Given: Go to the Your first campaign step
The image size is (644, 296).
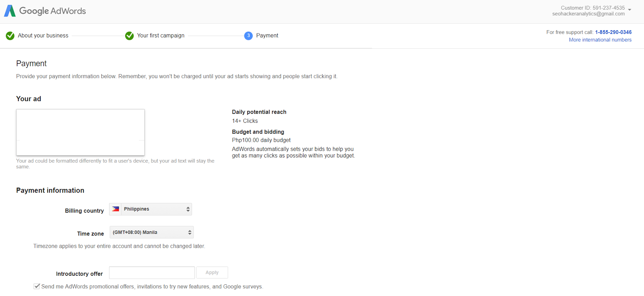Looking at the screenshot, I should click(161, 35).
